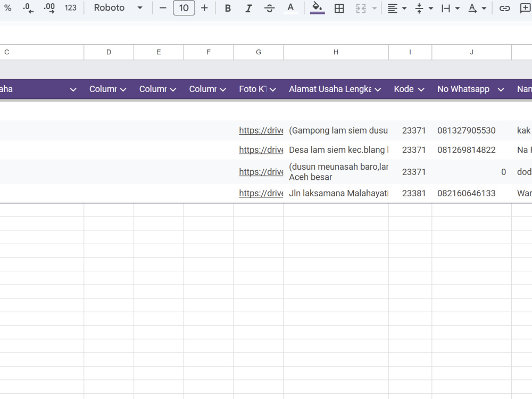Image resolution: width=532 pixels, height=399 pixels.
Task: Open vertical align options
Action: point(424,8)
